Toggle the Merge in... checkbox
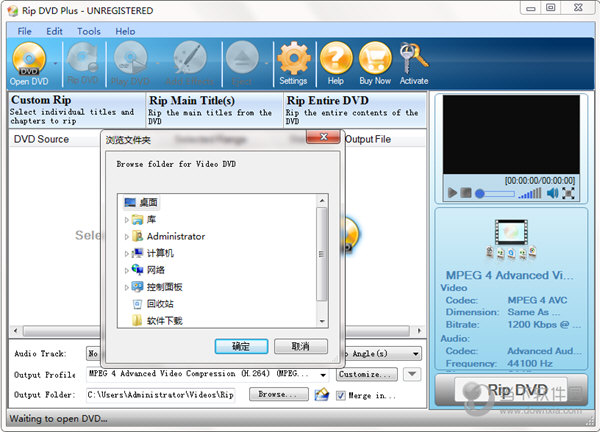This screenshot has height=432, width=600. (341, 395)
